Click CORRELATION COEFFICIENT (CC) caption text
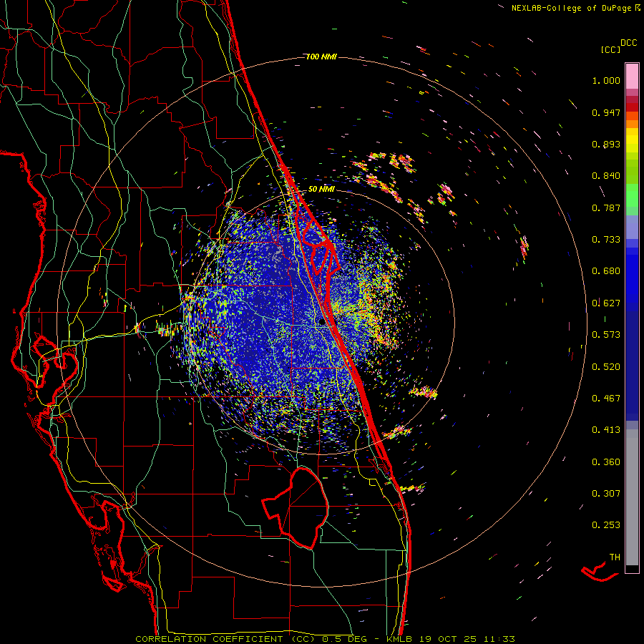The width and height of the screenshot is (644, 644). (x=225, y=639)
